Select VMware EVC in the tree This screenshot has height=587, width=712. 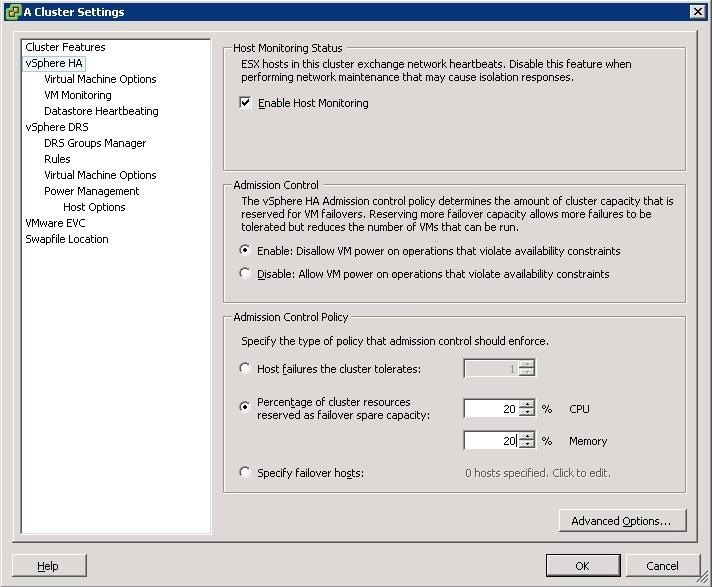tap(55, 223)
